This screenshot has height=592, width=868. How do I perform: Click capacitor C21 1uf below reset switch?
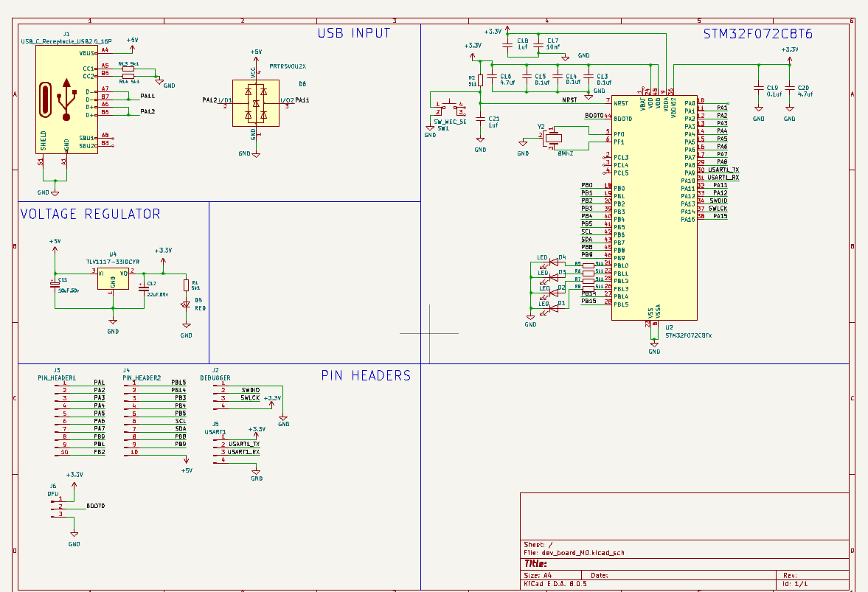[x=480, y=119]
